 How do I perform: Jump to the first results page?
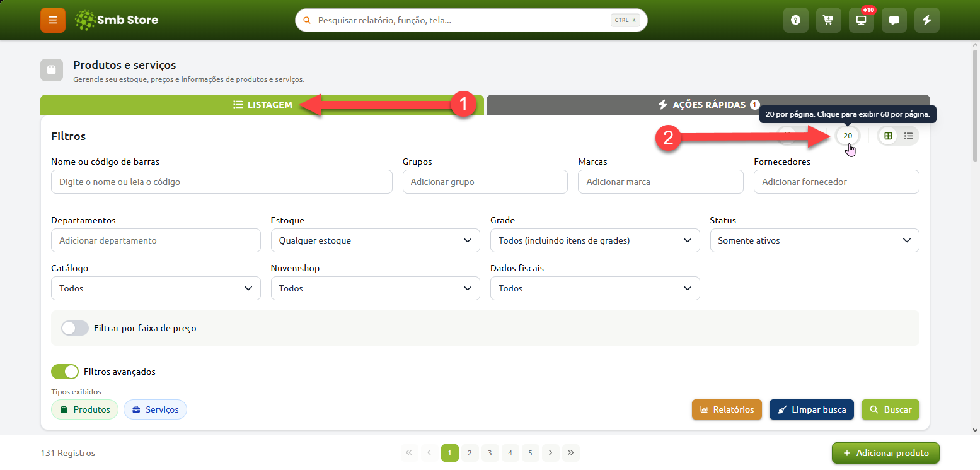coord(409,453)
